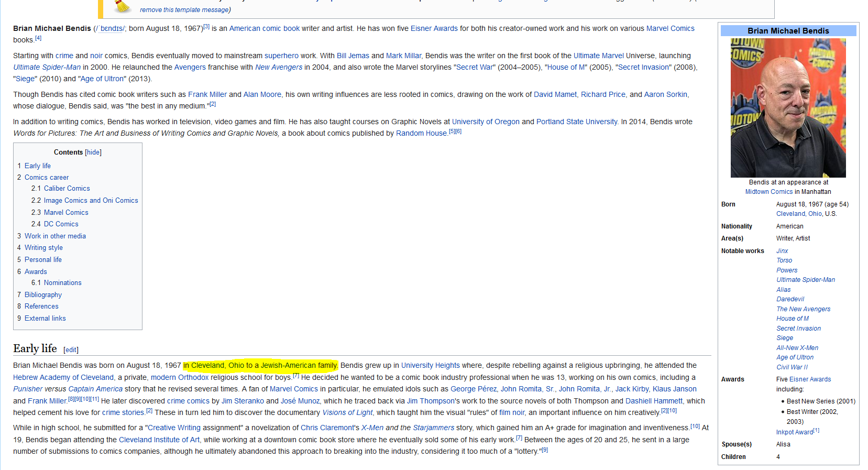
Task: Open Work in other media section
Action: [x=55, y=236]
